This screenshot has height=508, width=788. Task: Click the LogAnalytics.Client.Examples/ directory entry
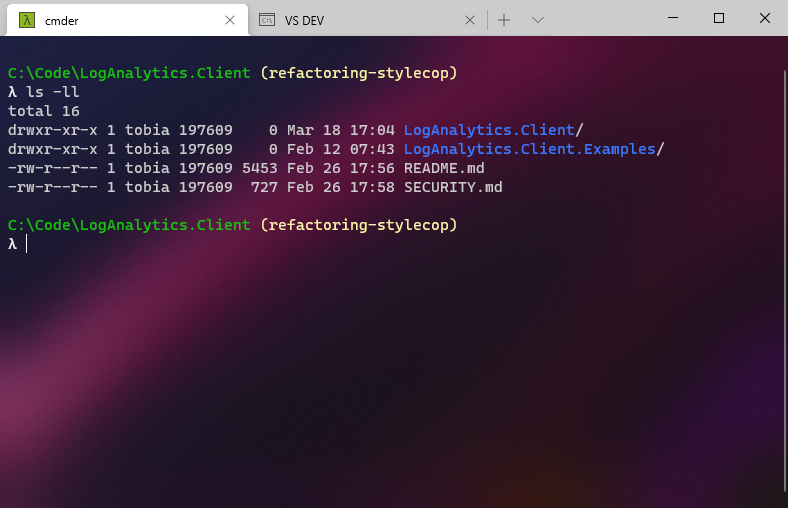[x=534, y=149]
